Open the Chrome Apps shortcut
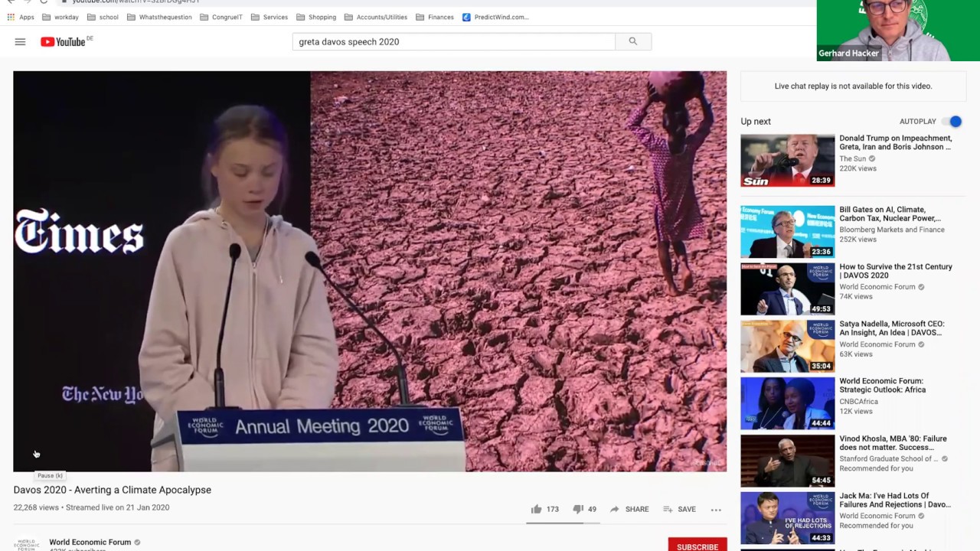This screenshot has height=551, width=980. click(21, 17)
